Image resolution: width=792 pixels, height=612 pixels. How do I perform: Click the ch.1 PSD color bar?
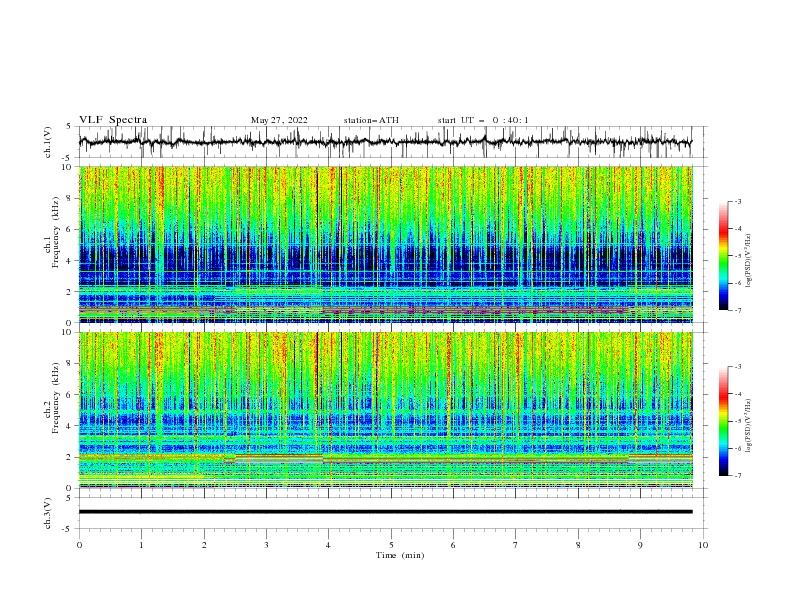click(x=723, y=256)
